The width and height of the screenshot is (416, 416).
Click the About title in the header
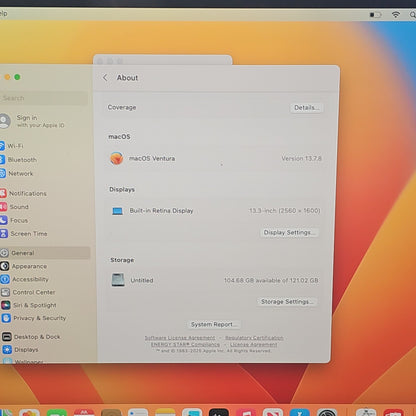click(127, 78)
